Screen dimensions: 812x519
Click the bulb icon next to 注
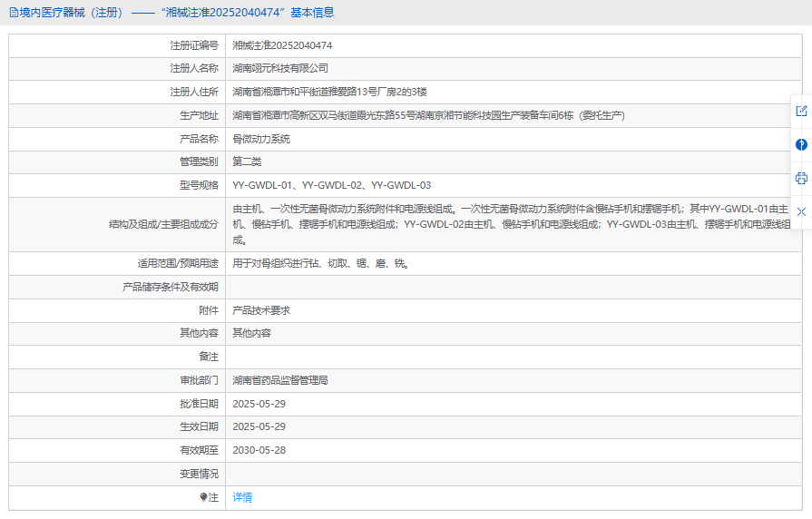click(203, 497)
